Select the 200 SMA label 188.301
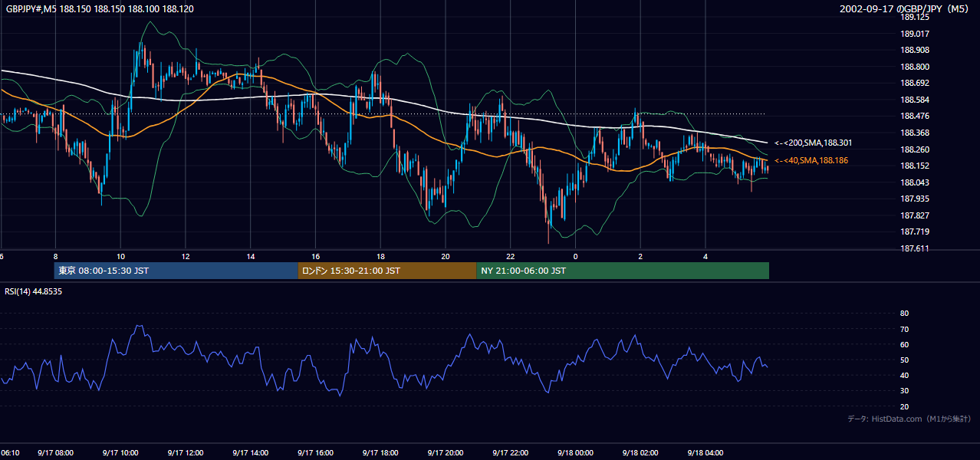 (813, 143)
